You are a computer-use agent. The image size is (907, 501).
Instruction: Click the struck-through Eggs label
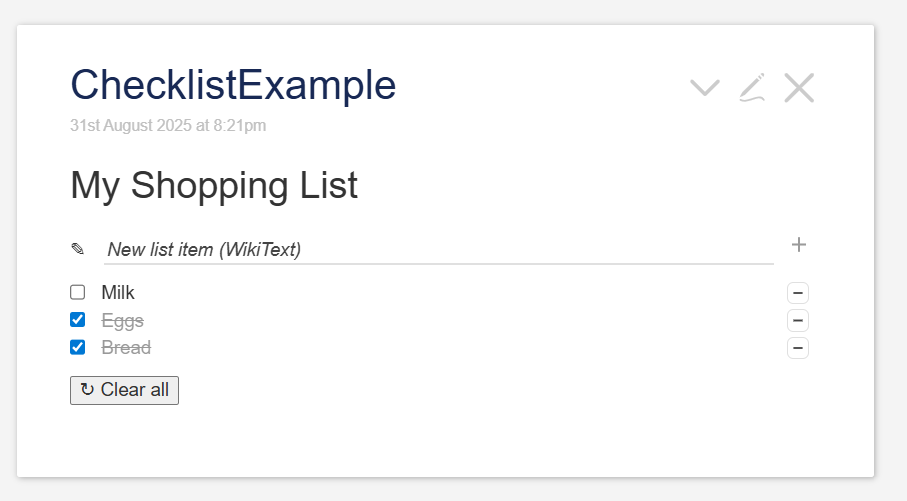click(123, 321)
